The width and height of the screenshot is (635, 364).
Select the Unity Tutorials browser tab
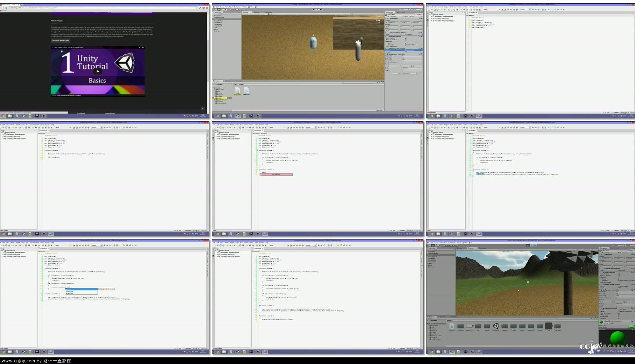click(x=9, y=5)
